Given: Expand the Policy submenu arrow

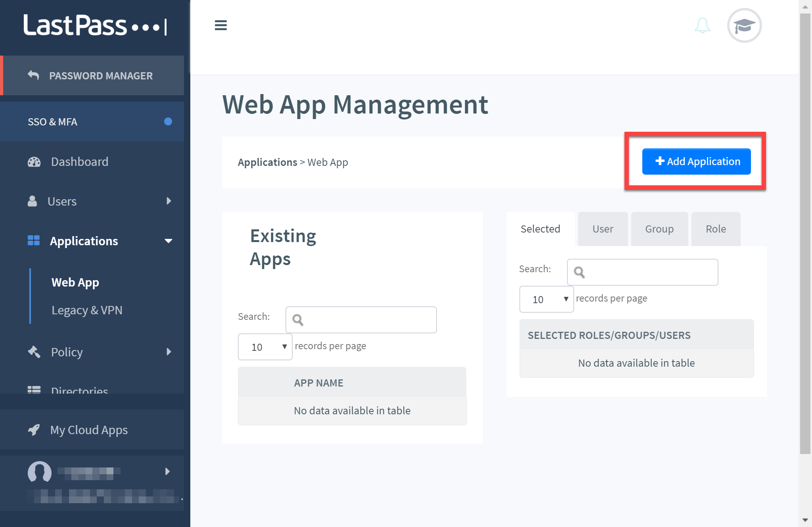Looking at the screenshot, I should [169, 352].
